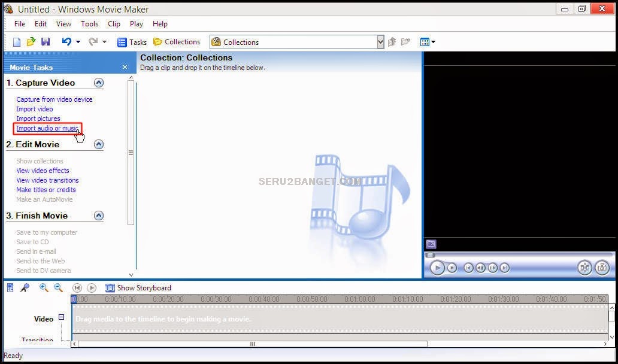Collapse the Finish Movie section
Image resolution: width=618 pixels, height=364 pixels.
99,216
